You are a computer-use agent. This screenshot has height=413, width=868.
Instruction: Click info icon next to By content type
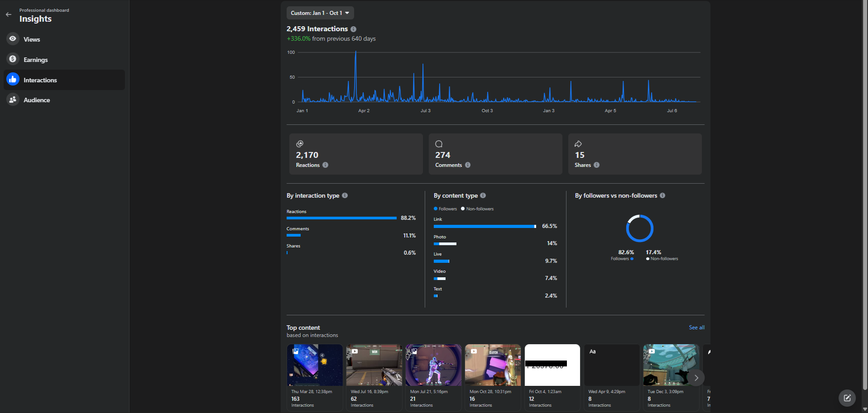tap(483, 195)
